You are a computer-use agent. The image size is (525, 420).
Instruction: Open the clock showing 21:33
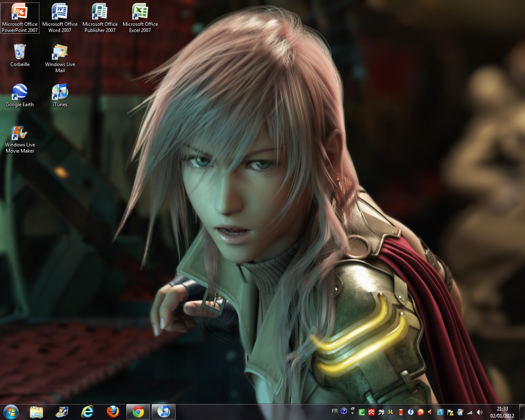pyautogui.click(x=502, y=412)
